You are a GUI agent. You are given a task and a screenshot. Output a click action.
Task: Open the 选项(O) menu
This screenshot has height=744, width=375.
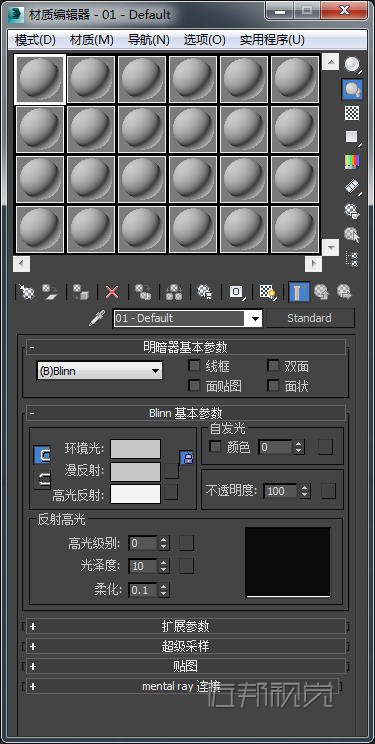(205, 39)
